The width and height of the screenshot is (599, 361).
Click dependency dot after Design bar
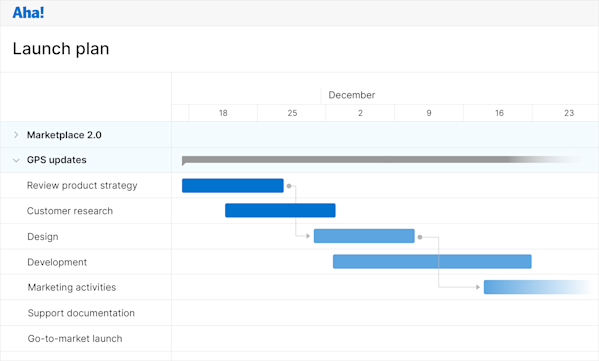420,237
